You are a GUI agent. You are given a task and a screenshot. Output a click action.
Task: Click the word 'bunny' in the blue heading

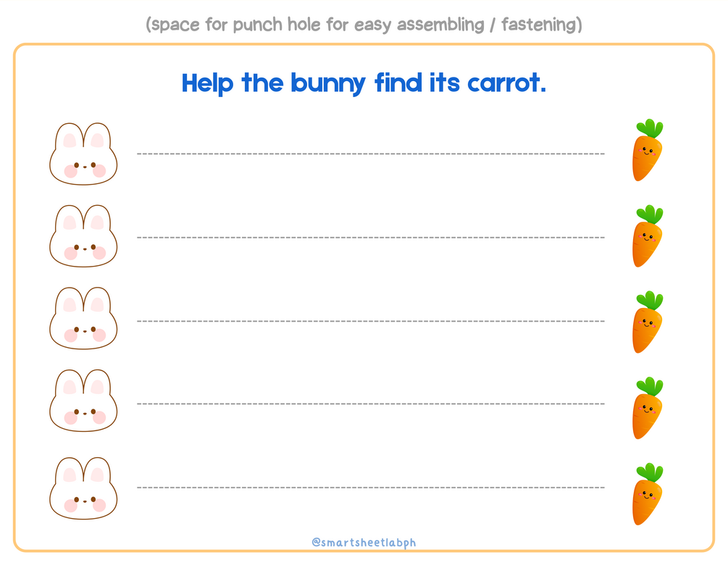(327, 84)
